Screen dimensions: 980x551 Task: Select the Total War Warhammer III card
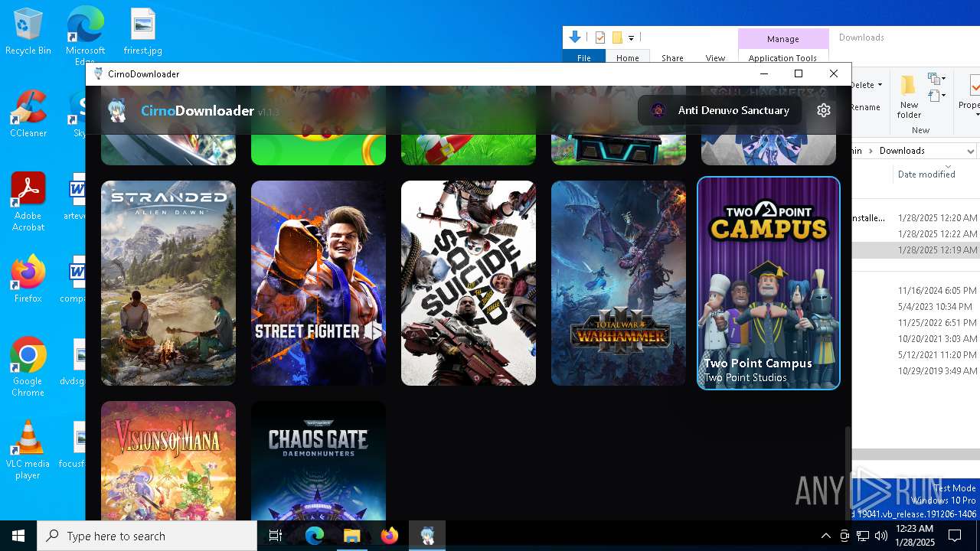point(619,283)
